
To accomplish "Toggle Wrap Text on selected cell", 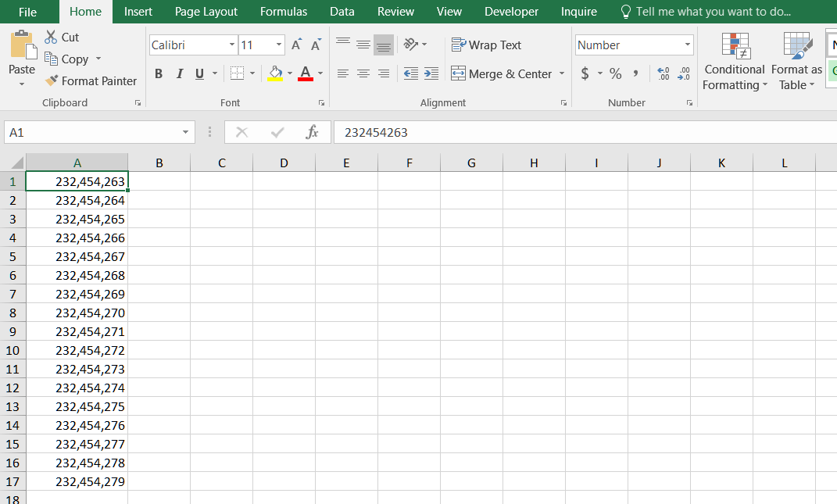I will tap(486, 45).
